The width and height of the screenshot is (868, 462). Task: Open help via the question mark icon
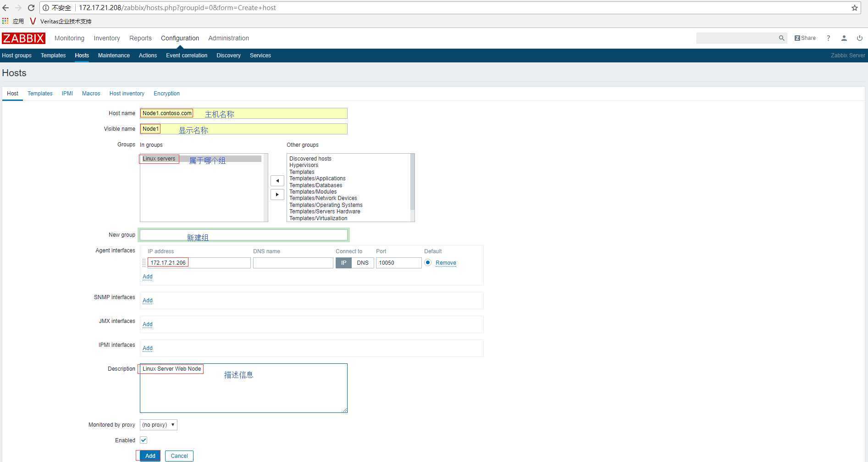click(828, 38)
